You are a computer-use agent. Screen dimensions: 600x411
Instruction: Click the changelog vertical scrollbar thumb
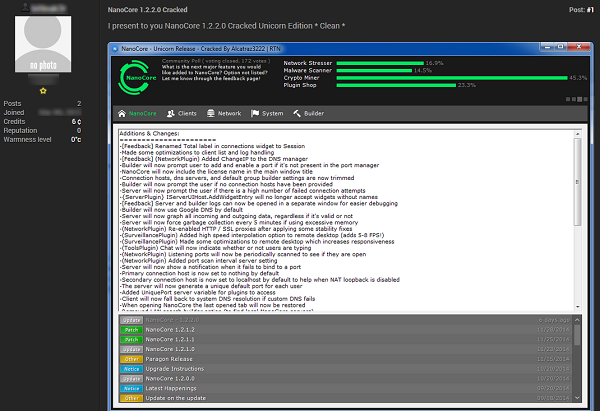point(577,182)
